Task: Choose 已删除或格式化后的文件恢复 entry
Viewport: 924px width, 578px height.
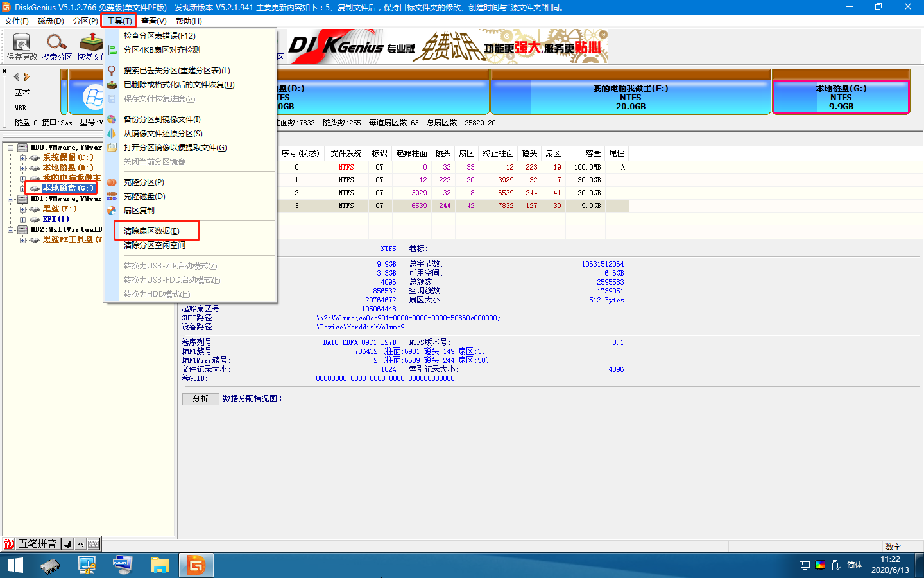Action: coord(190,85)
